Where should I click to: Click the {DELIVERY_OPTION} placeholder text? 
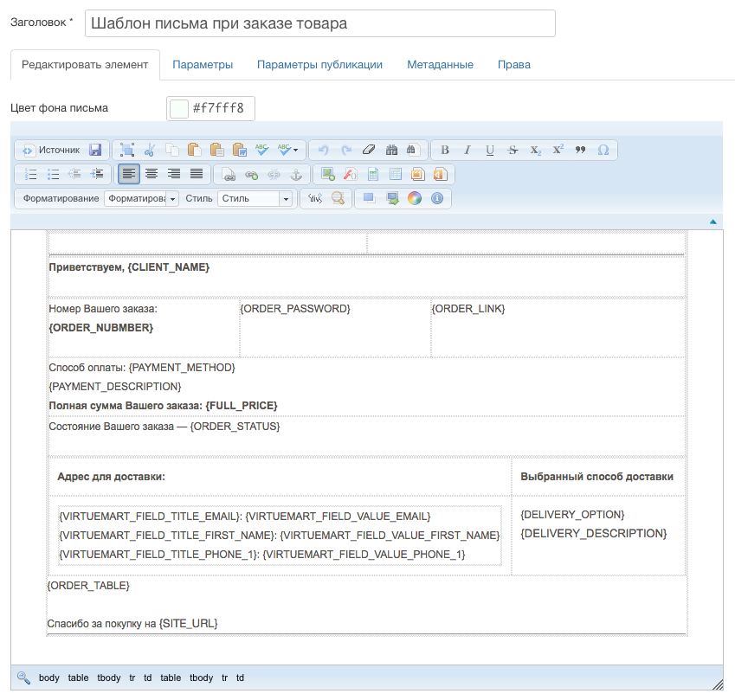(572, 515)
